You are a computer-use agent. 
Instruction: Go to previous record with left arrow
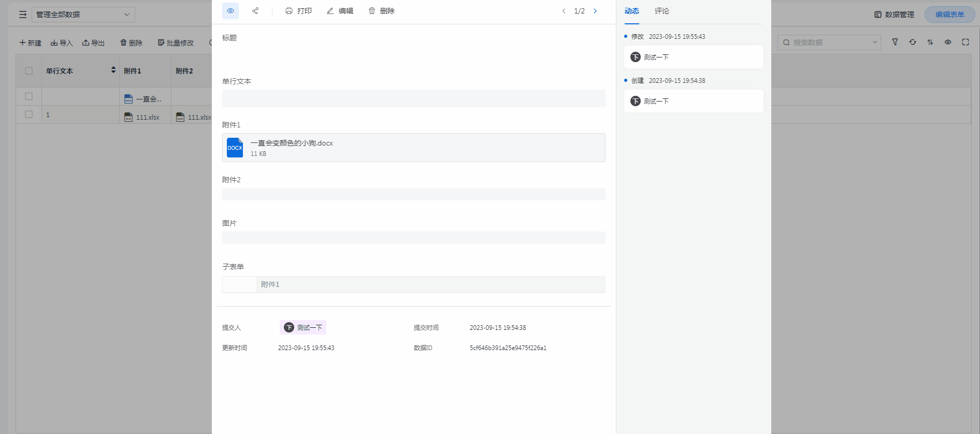coord(564,11)
